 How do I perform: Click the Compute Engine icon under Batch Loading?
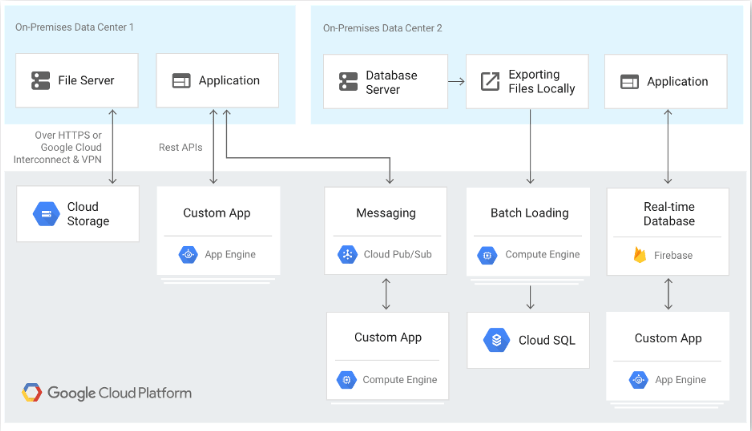point(487,255)
